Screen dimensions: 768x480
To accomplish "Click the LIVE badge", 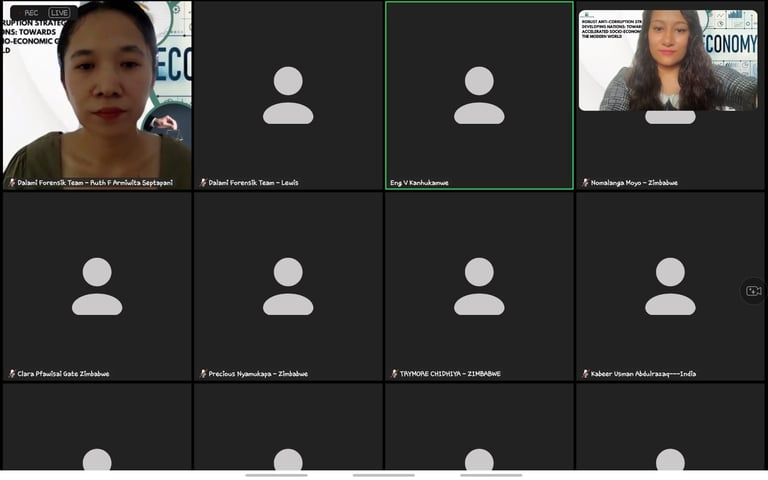I will [60, 13].
